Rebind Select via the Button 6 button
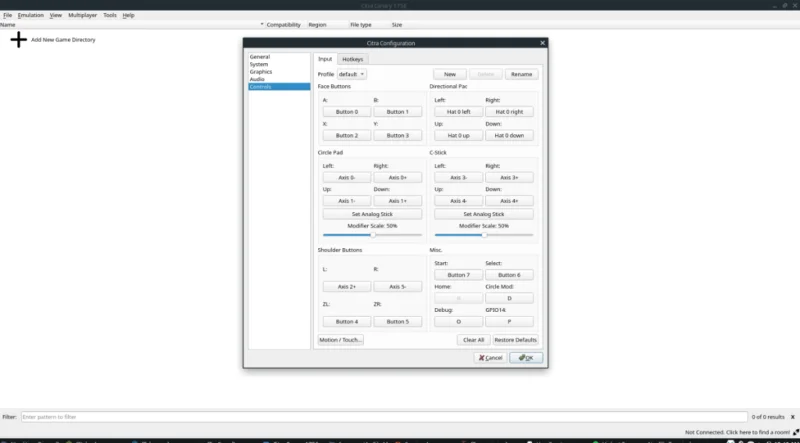This screenshot has height=443, width=800. (509, 275)
